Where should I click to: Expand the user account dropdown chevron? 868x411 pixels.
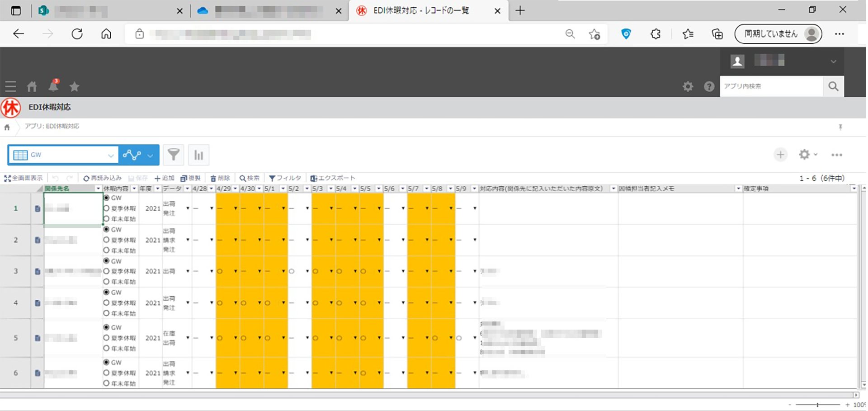[833, 61]
